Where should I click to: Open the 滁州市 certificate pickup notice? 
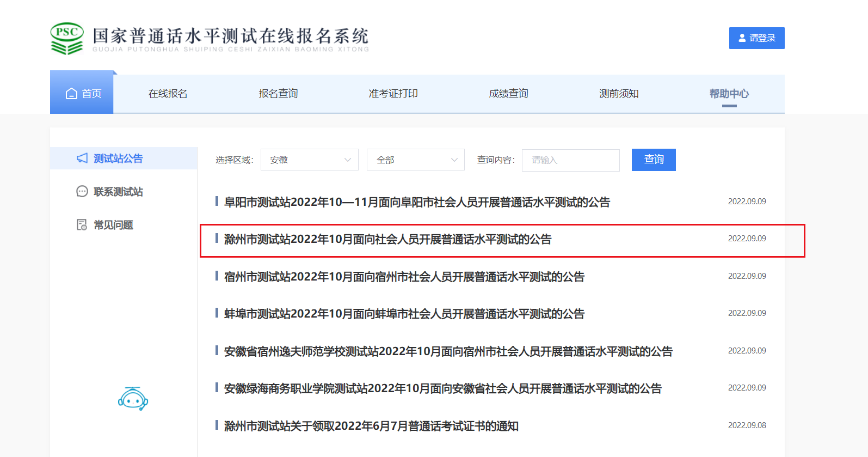(371, 426)
